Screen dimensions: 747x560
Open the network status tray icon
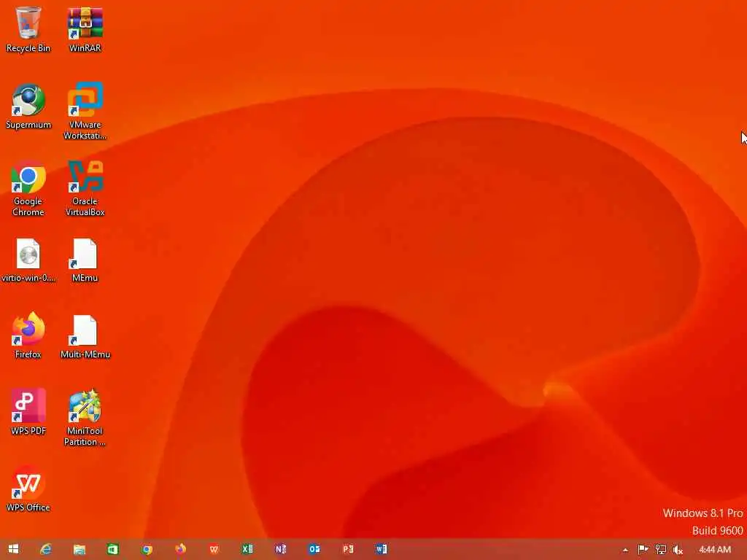660,550
